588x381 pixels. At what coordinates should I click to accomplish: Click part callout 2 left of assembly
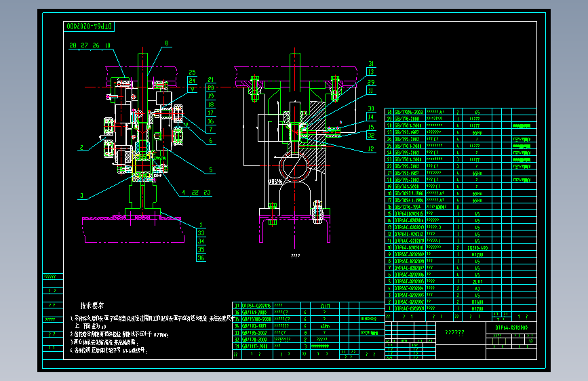[81, 147]
